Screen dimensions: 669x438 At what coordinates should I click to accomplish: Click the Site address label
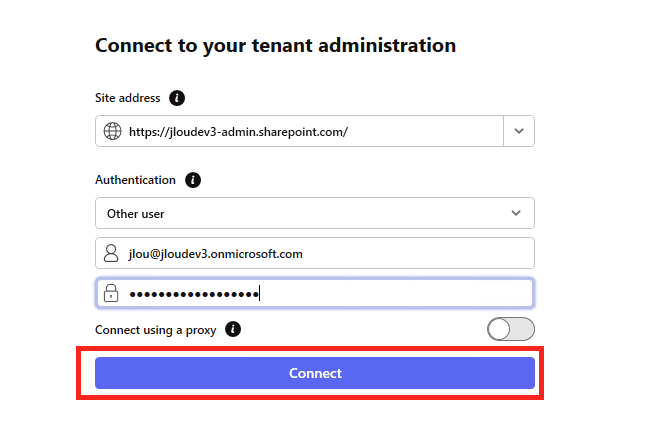[x=128, y=98]
